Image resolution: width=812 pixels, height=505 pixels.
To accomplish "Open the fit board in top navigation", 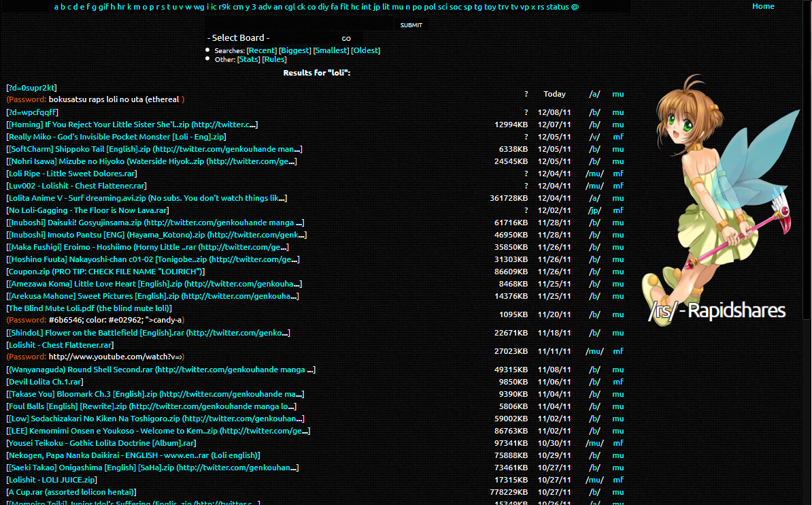I will click(x=344, y=7).
